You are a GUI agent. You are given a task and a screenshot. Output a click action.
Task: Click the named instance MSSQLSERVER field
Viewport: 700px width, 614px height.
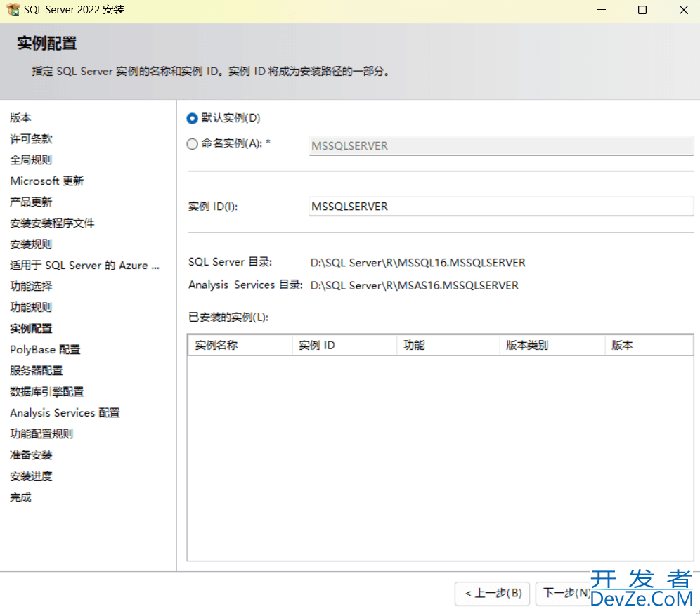tap(501, 146)
